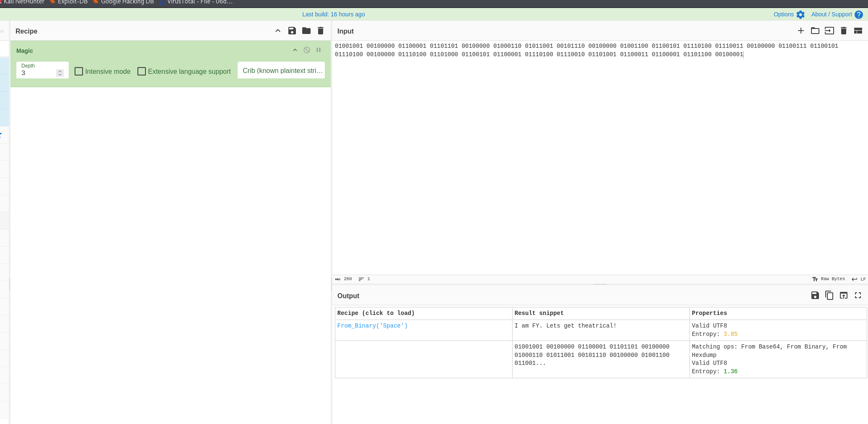Save output to file
The height and width of the screenshot is (424, 868).
[x=815, y=295]
